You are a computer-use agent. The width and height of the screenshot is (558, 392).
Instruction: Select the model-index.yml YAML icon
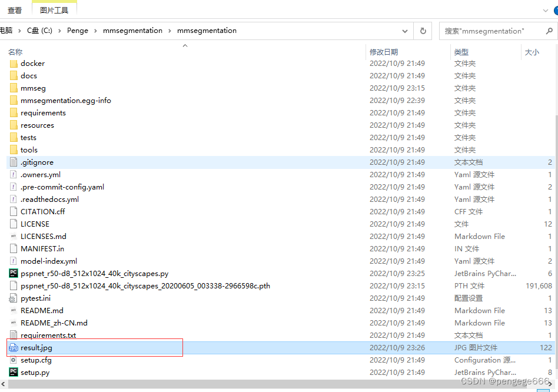(x=14, y=261)
